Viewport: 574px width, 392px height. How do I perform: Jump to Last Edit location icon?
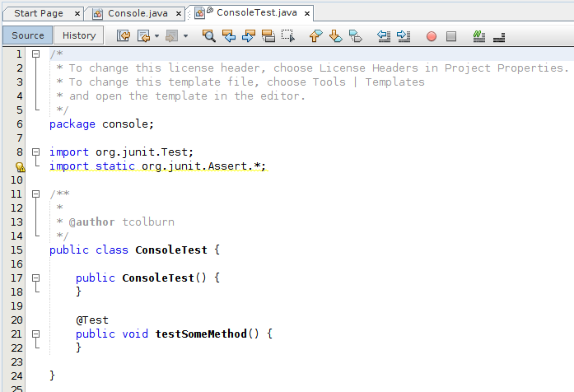[x=124, y=36]
